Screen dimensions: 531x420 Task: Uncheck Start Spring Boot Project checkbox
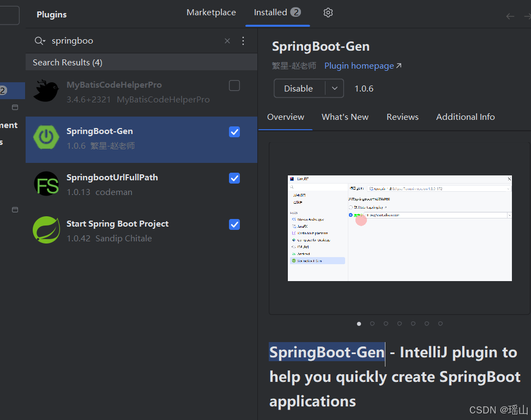coord(234,224)
